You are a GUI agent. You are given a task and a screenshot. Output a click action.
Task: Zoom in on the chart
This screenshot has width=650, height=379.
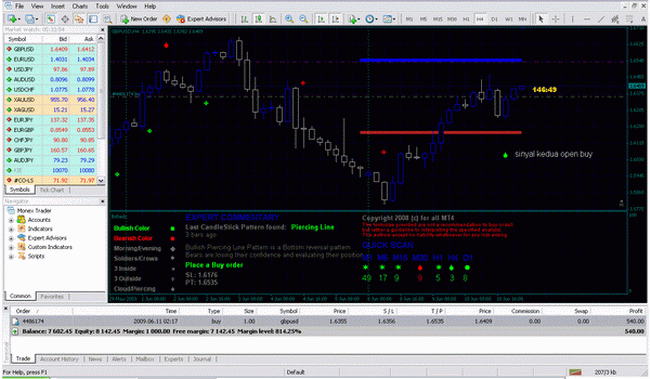289,19
